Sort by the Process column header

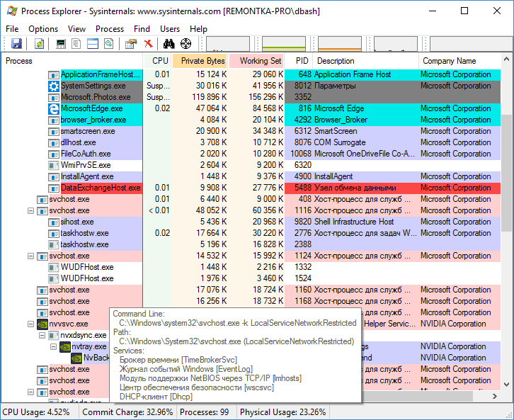pos(72,61)
